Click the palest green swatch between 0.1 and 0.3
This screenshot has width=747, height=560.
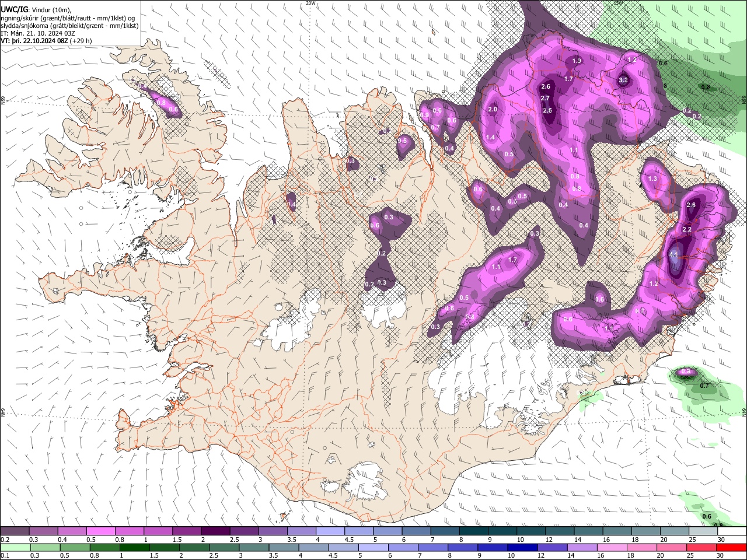15,547
